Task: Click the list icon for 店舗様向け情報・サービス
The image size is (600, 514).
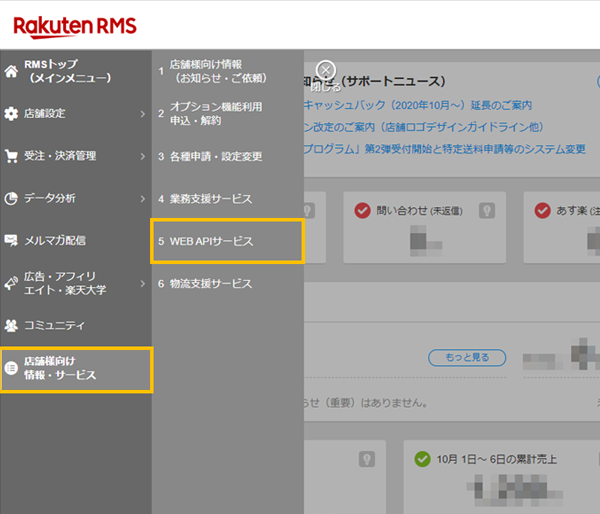Action: 12,368
